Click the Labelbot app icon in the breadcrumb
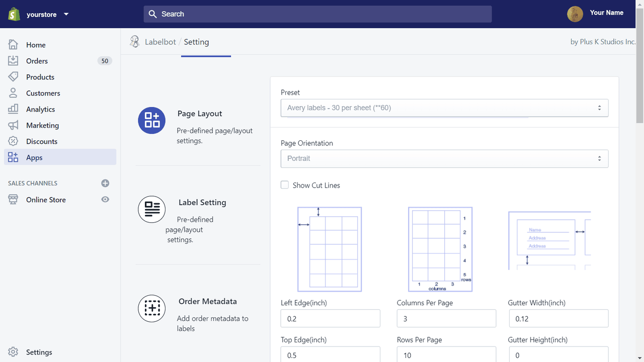Screen dimensions: 644x362 click(134, 41)
